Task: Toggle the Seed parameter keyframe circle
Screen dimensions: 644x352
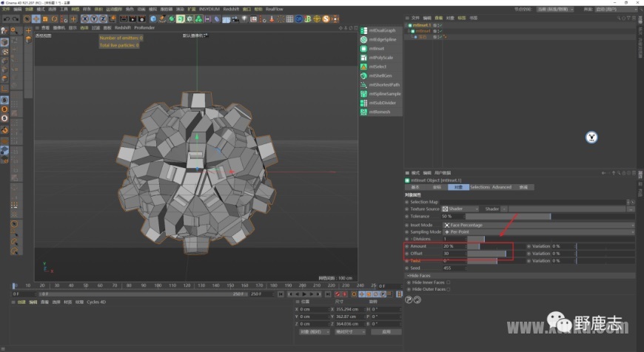Action: [x=407, y=268]
